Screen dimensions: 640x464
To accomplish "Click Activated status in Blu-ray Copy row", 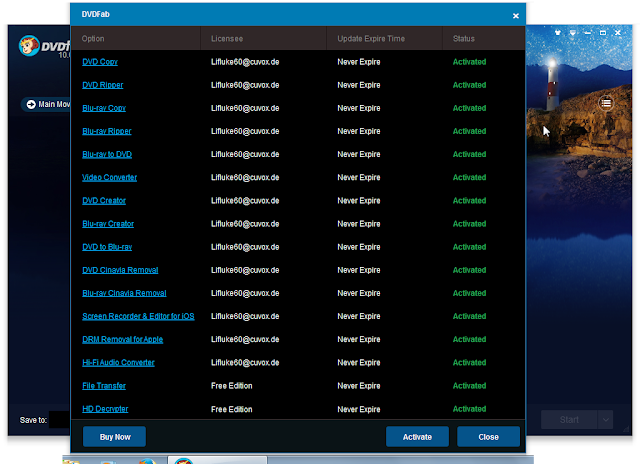I will point(469,108).
